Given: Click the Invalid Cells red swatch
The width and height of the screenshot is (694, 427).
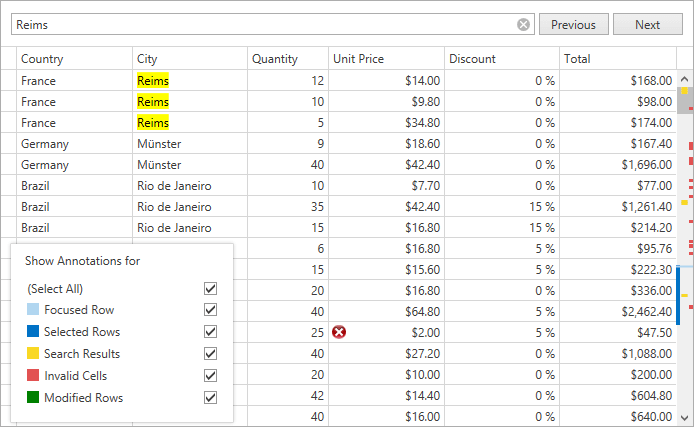Looking at the screenshot, I should click(x=33, y=376).
